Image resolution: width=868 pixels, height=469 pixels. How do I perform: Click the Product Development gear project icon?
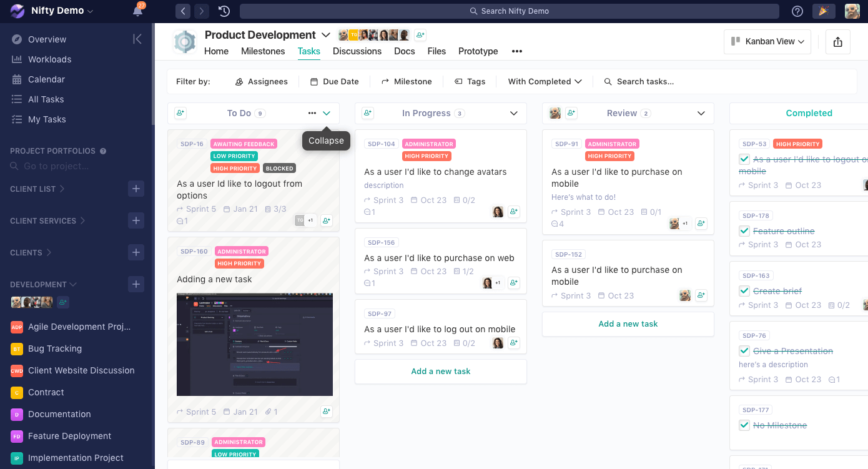(185, 42)
